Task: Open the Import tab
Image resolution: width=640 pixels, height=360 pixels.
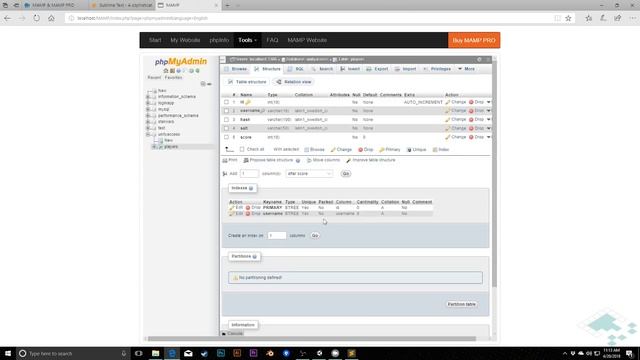Action: tap(405, 69)
